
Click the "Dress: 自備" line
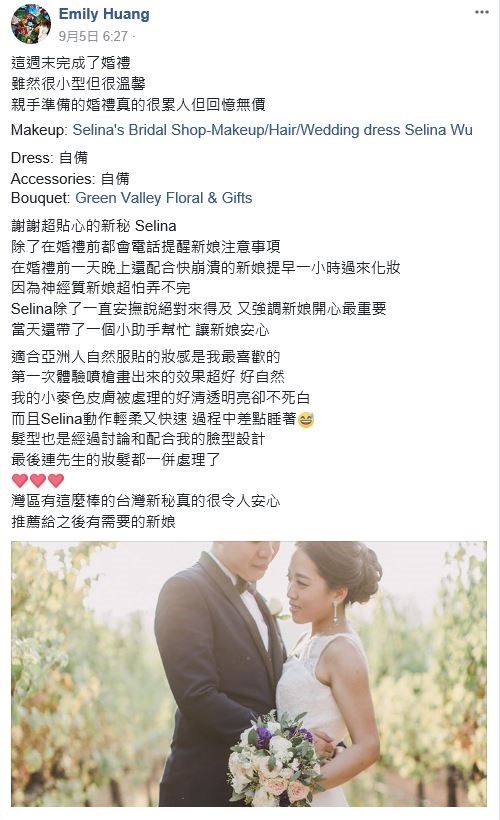pyautogui.click(x=49, y=157)
